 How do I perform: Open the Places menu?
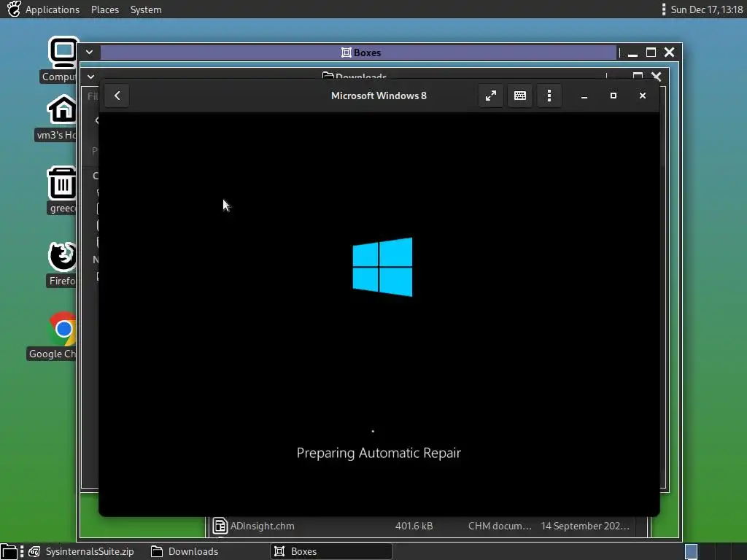[x=105, y=9]
